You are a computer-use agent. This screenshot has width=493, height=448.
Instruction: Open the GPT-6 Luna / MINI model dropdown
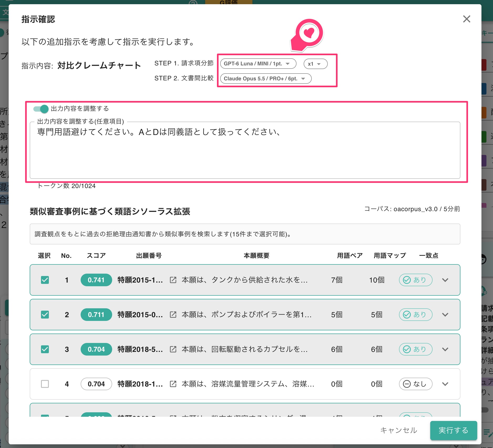[258, 64]
